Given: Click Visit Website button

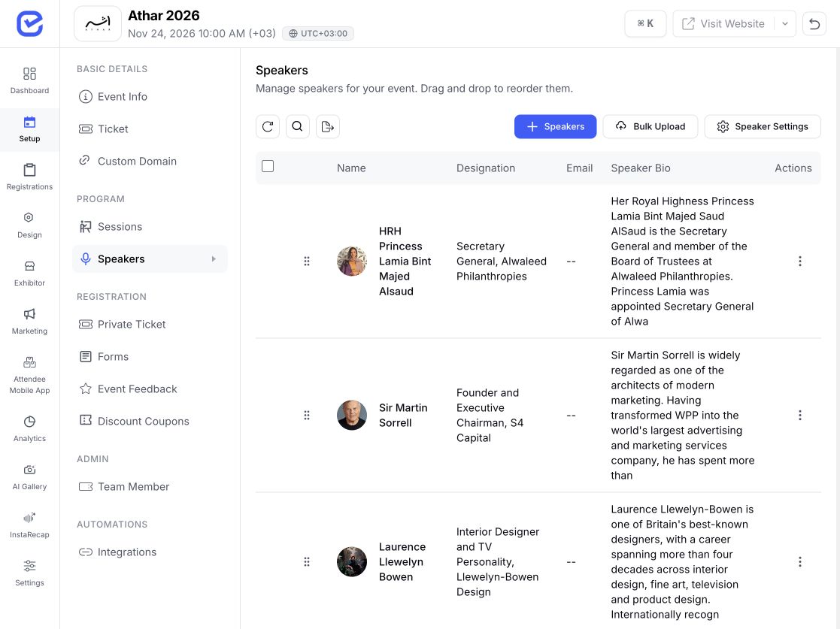Looking at the screenshot, I should coord(723,23).
